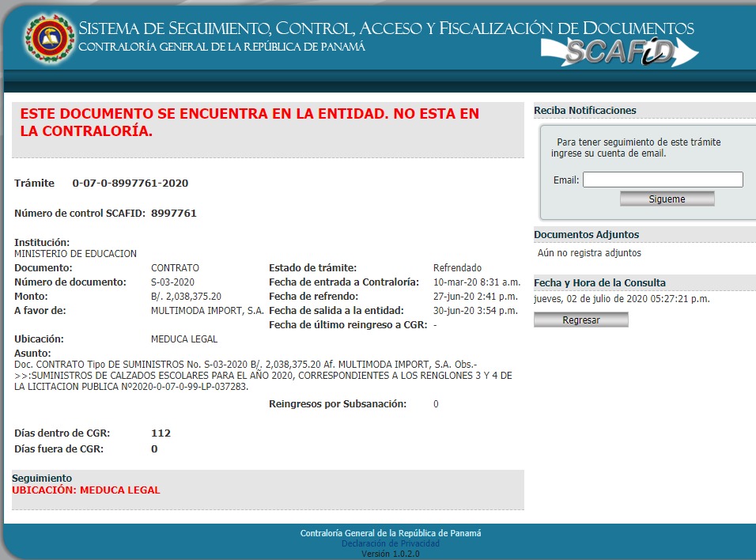This screenshot has height=560, width=756.
Task: Click the SCAFID control number 8997761
Action: (x=173, y=214)
